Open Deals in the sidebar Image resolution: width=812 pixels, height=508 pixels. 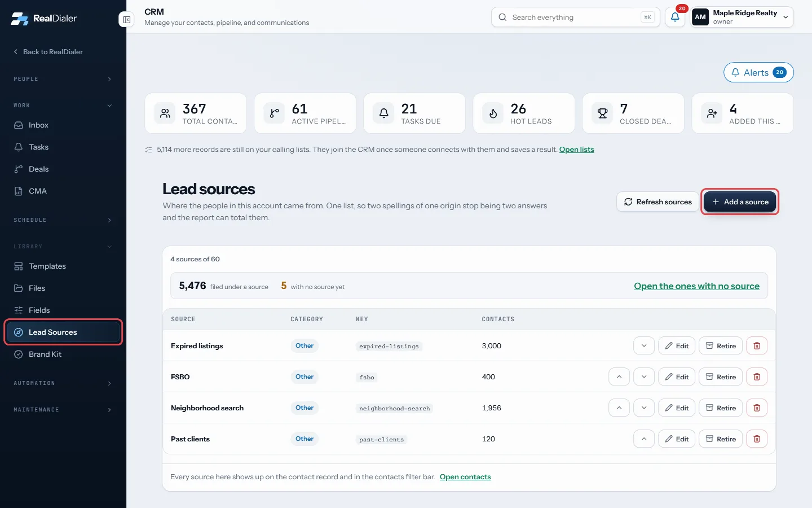click(x=63, y=169)
